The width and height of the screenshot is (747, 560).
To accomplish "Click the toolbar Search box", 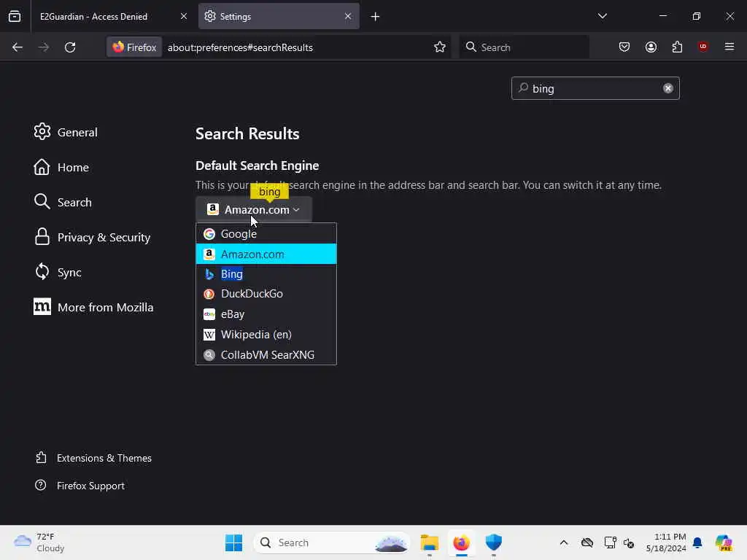I will (524, 47).
